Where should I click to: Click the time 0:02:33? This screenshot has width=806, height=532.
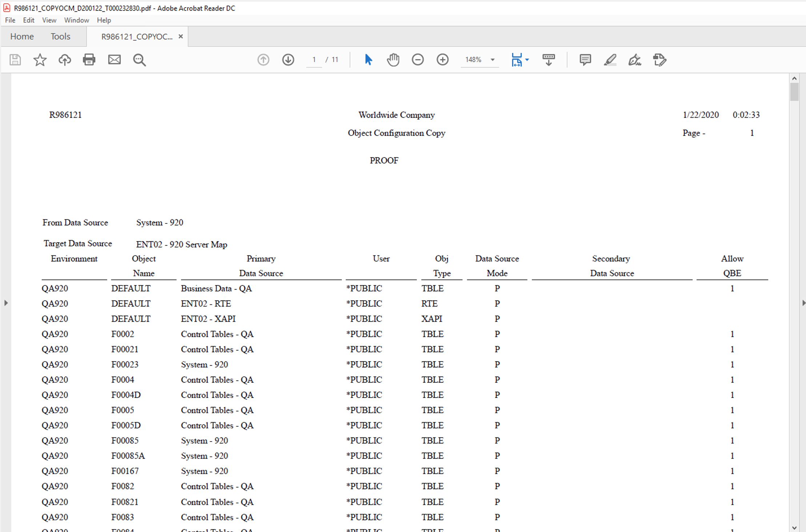[746, 115]
